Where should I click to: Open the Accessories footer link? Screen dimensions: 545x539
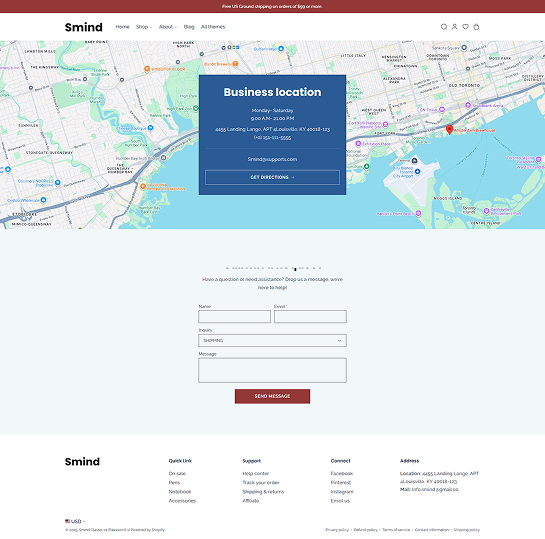[x=182, y=500]
